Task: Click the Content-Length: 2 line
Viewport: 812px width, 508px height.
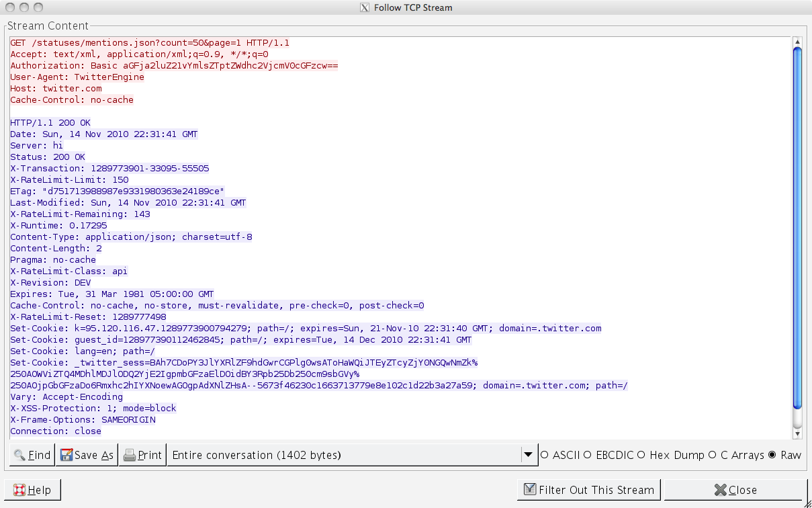Action: (56, 249)
